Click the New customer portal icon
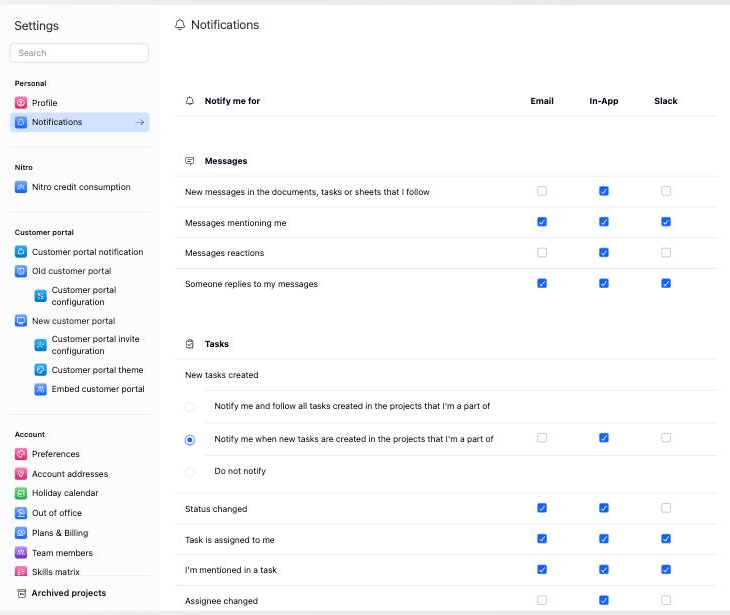The height and width of the screenshot is (615, 730). pos(21,321)
